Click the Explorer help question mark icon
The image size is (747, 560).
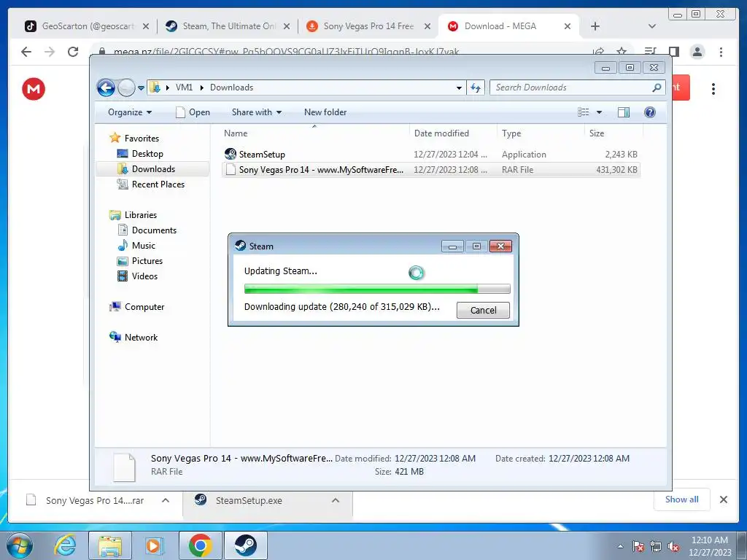point(649,112)
